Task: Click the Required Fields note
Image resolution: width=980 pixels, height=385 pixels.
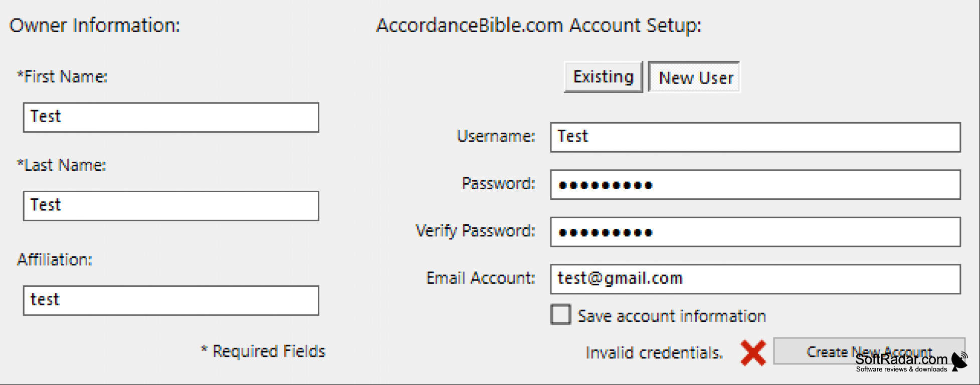Action: [263, 351]
